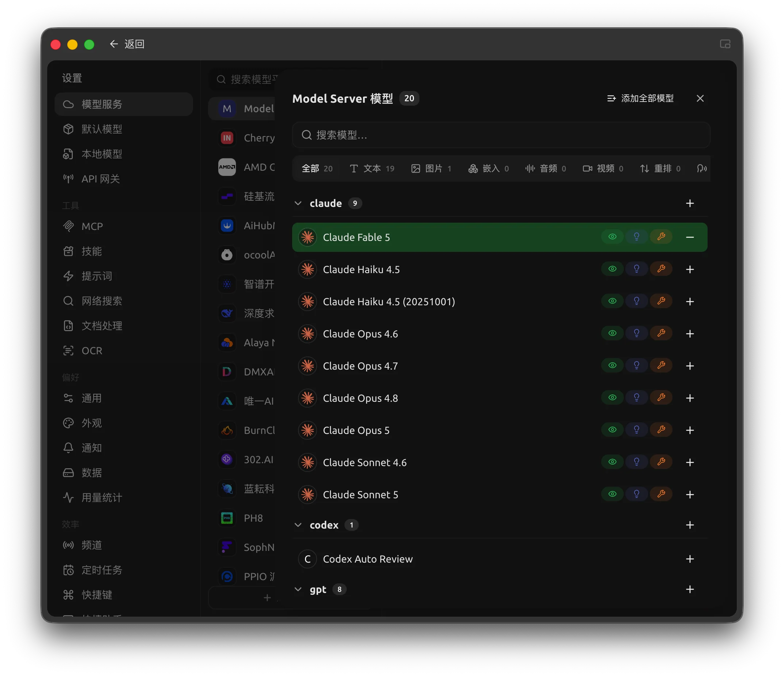
Task: Close the Model Server 模型 dialog
Action: [700, 98]
